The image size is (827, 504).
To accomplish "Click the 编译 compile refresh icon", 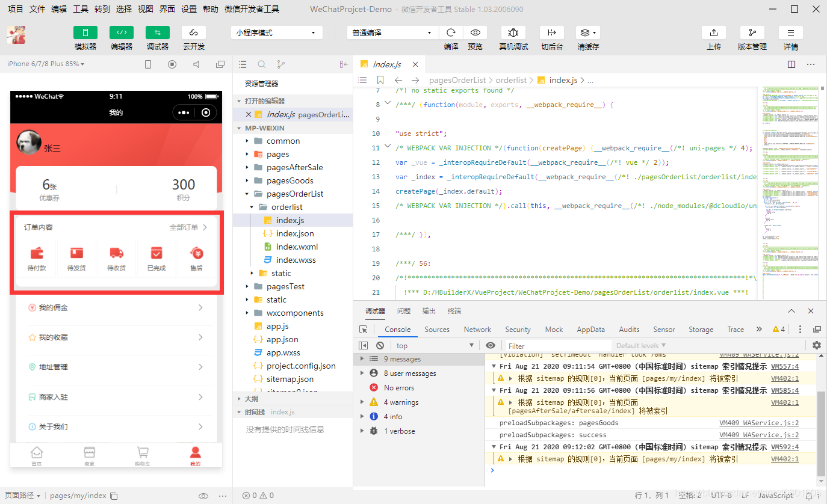I will coord(451,32).
